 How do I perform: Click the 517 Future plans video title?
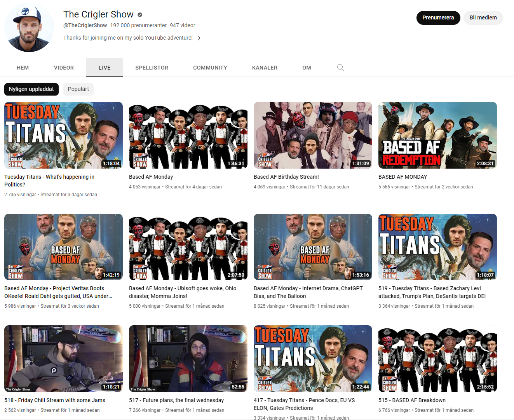(x=176, y=400)
